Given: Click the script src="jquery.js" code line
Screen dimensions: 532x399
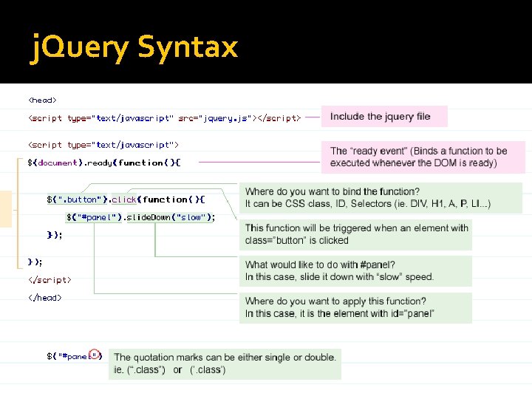Looking at the screenshot, I should [x=165, y=118].
